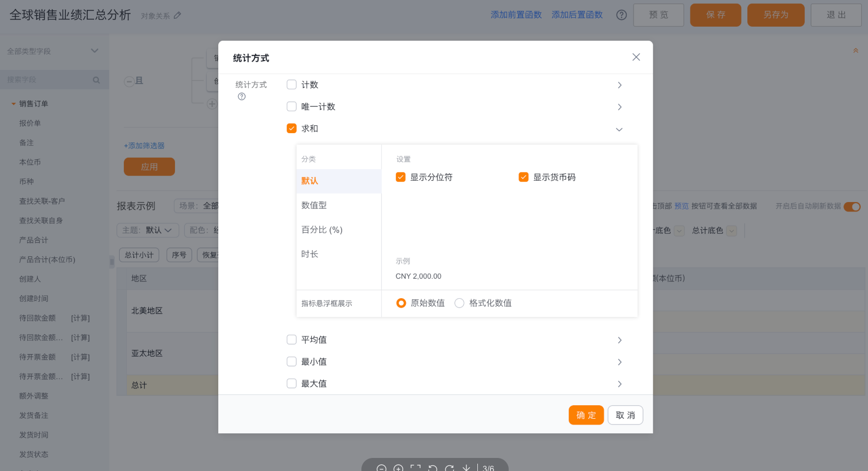
Task: Click the 确定 button
Action: click(586, 415)
